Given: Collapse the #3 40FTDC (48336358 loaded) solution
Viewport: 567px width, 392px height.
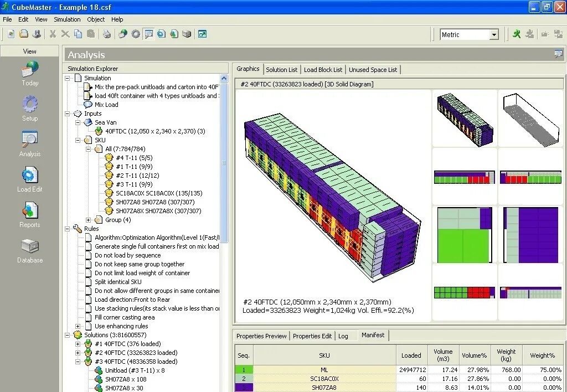Looking at the screenshot, I should 78,362.
